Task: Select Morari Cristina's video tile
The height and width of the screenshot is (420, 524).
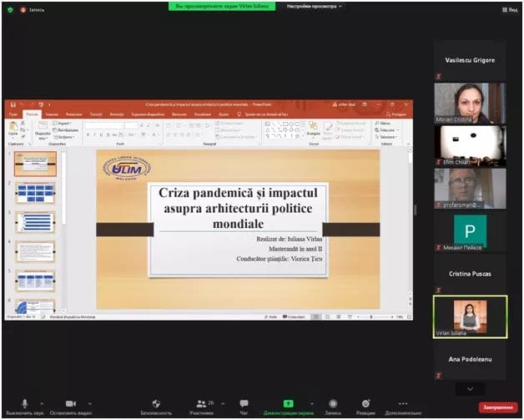Action: pos(469,103)
